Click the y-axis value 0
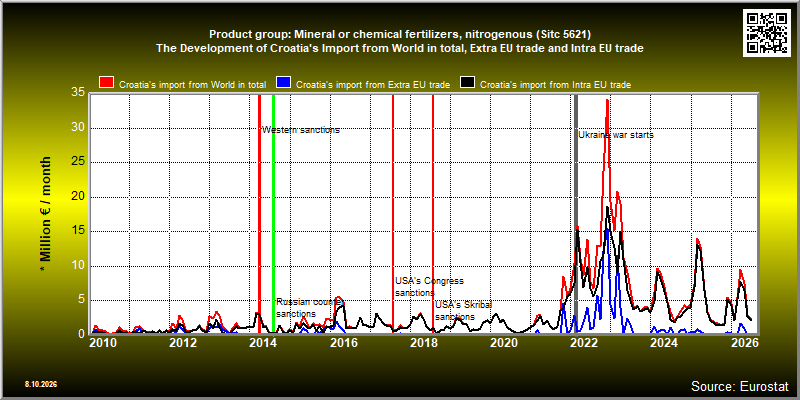 (x=82, y=334)
